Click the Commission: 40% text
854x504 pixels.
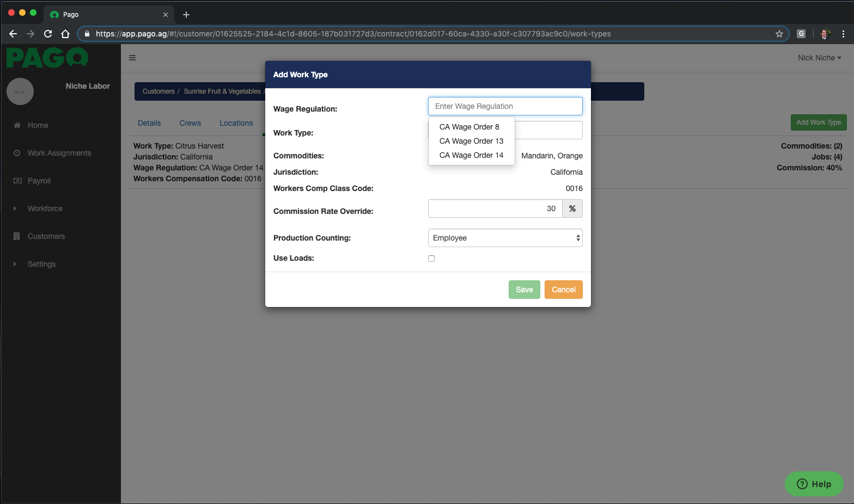pyautogui.click(x=809, y=168)
